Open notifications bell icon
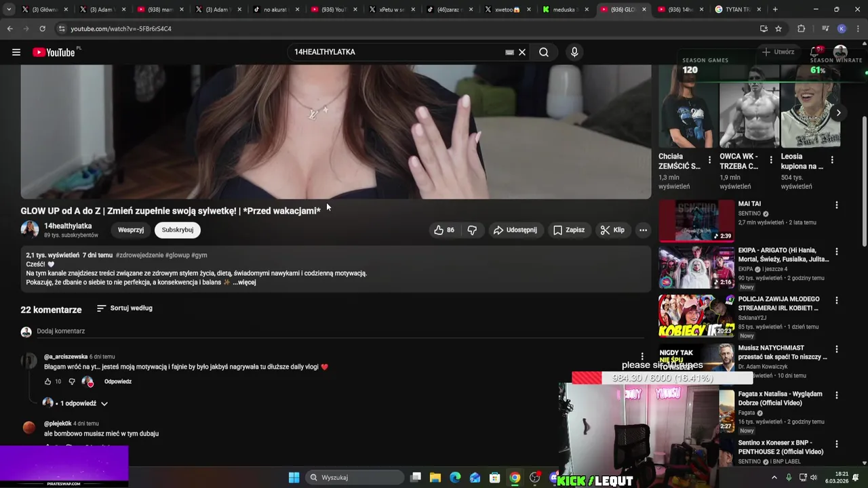This screenshot has width=868, height=488. tap(815, 52)
